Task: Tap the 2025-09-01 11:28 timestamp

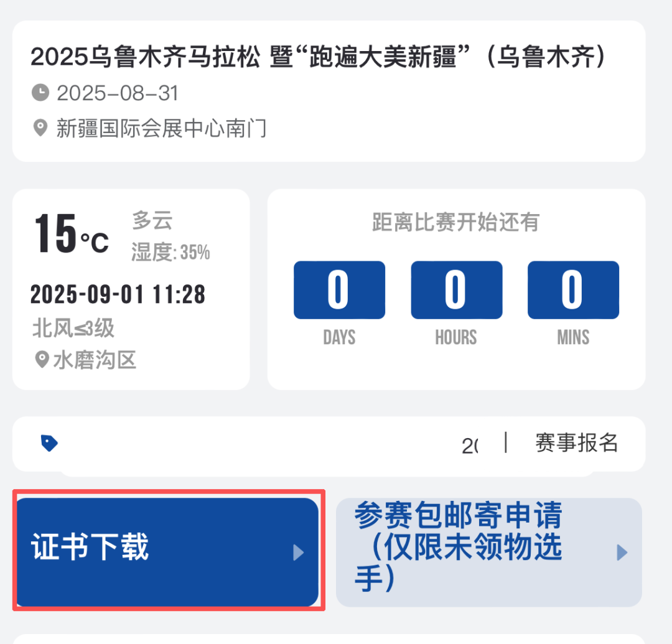Action: tap(118, 294)
